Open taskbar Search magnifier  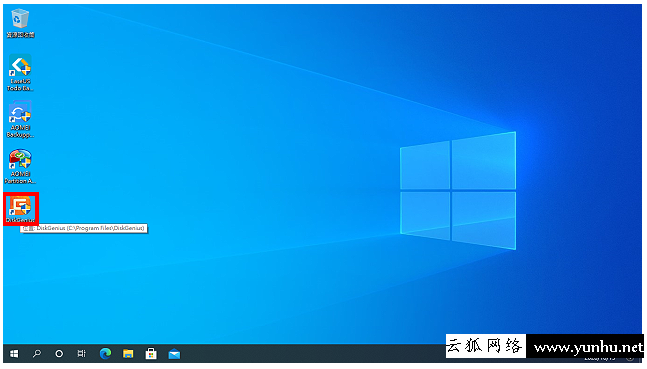click(37, 354)
